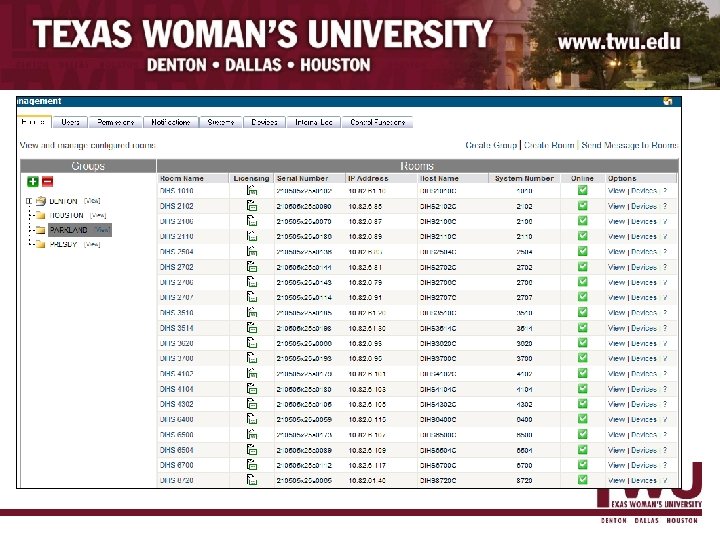This screenshot has height=540, width=720.
Task: Click the Devices option for DHS 6504
Action: pyautogui.click(x=644, y=450)
